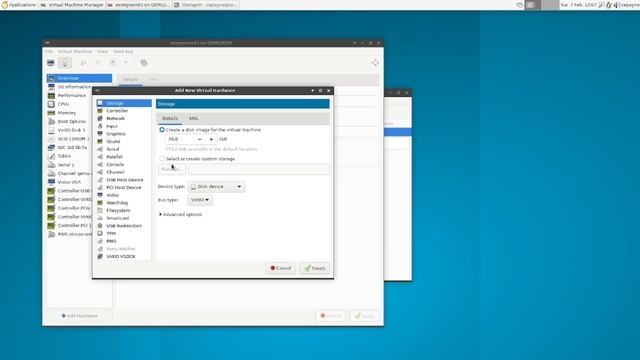Screen dimensions: 640x360
Task: Open snapshots manager toolbar icon
Action: [x=144, y=63]
